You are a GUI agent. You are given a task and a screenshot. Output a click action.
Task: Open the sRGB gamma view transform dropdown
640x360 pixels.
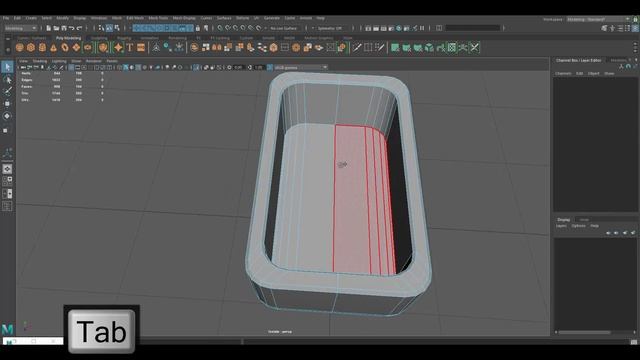click(301, 67)
